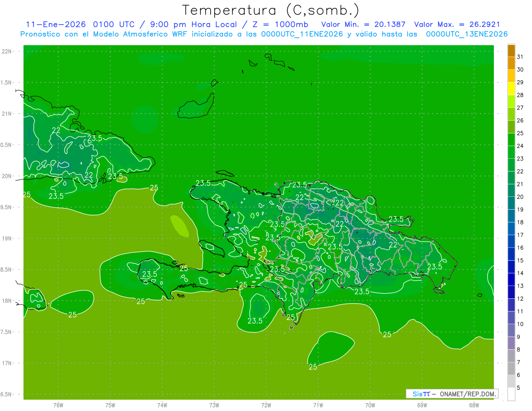Click color scale label 16
Viewport: 532px width, 411px height.
(x=520, y=248)
